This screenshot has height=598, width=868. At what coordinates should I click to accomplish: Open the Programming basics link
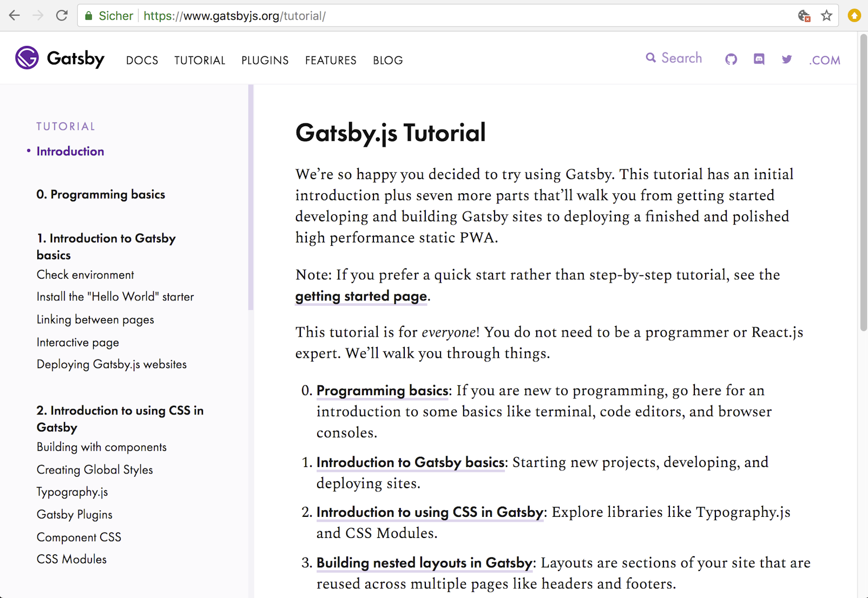click(382, 390)
